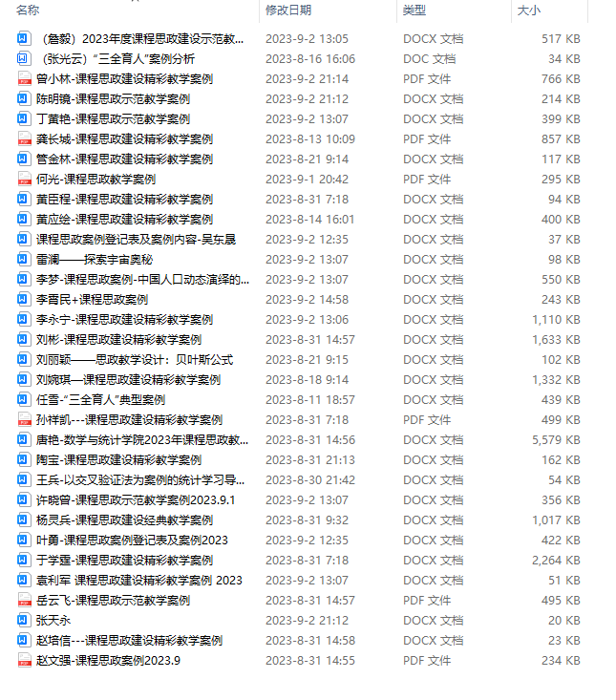Click the PDF icon for 岳云飞 教学案例
This screenshot has width=616, height=700.
click(x=24, y=600)
